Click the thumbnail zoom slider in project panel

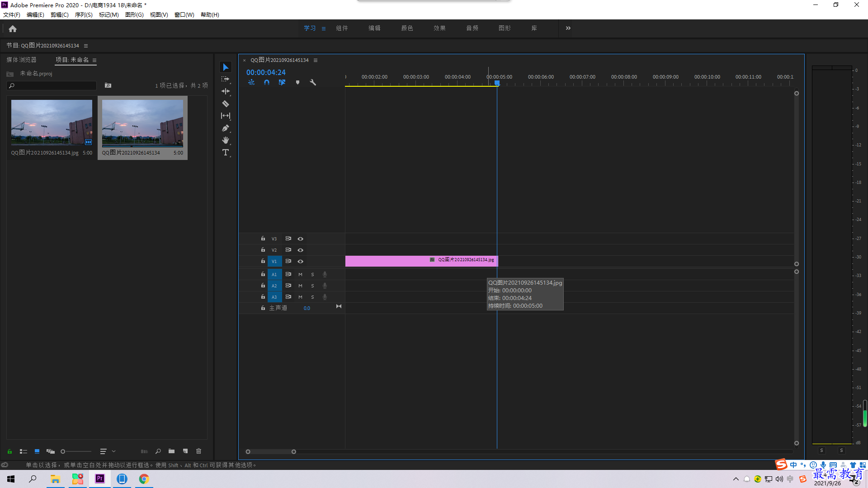(x=76, y=451)
